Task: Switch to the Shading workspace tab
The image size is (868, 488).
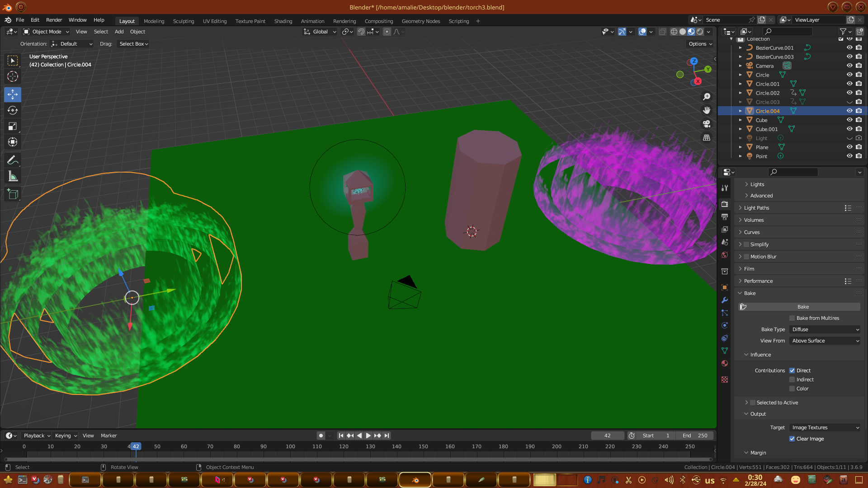Action: (283, 21)
